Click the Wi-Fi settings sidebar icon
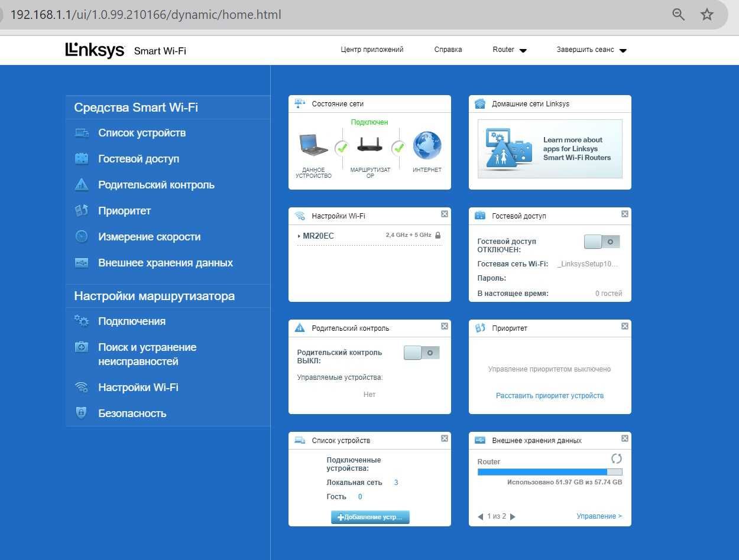739x560 pixels. pos(82,388)
